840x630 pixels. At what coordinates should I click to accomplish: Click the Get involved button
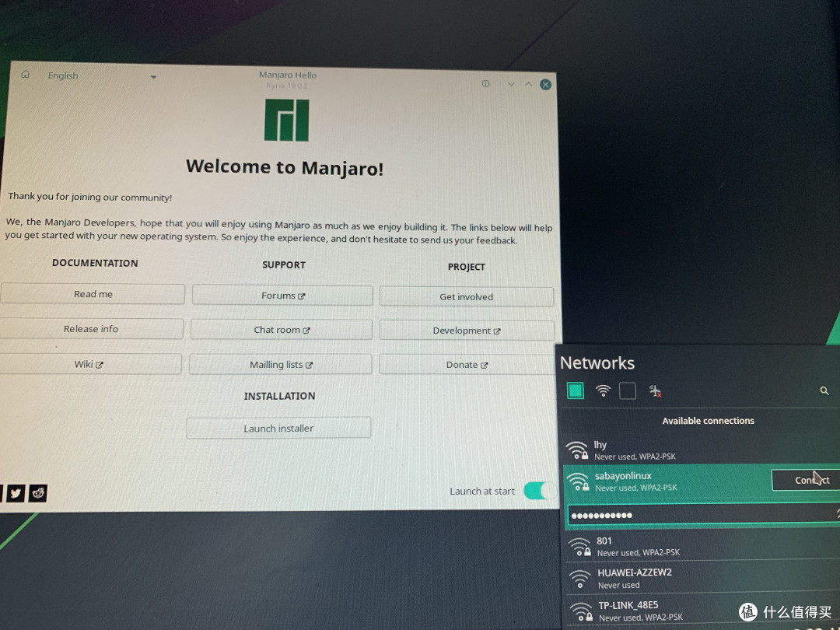click(x=467, y=297)
